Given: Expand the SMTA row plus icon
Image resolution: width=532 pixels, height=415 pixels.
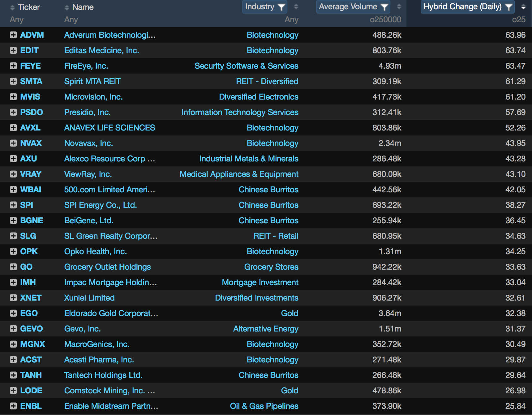Looking at the screenshot, I should pos(13,81).
